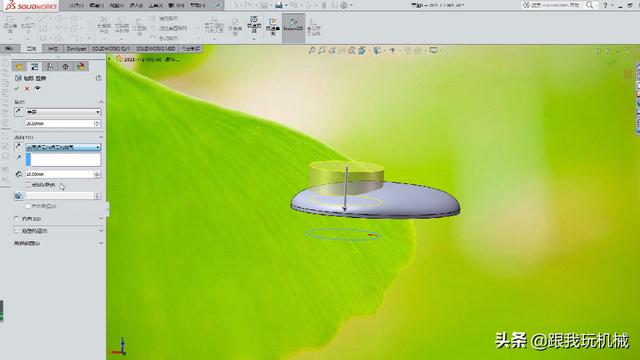
Task: Open the DimXpertManager crosshair tab icon
Action: [65, 67]
